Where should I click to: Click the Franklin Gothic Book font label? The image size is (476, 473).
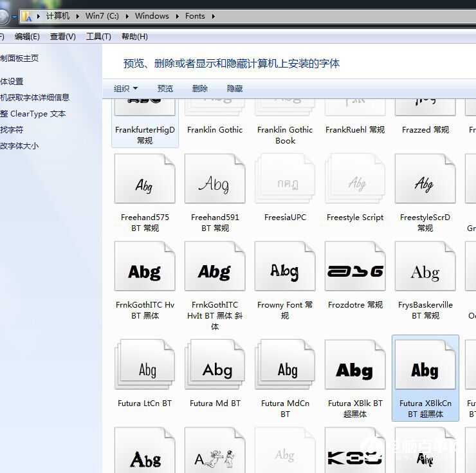(285, 135)
